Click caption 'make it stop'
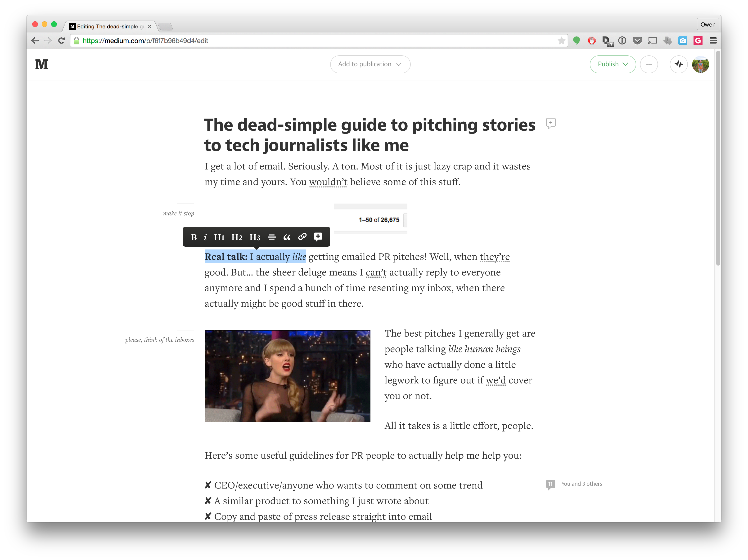Viewport: 748px width, 560px height. click(178, 213)
